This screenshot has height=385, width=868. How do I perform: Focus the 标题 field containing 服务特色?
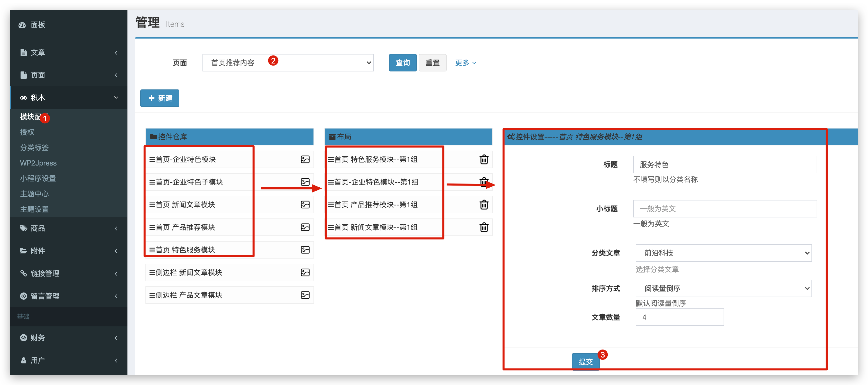pos(725,164)
